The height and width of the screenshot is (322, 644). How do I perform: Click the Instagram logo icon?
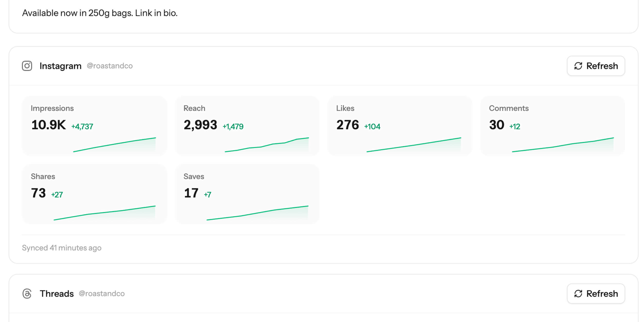pyautogui.click(x=27, y=66)
